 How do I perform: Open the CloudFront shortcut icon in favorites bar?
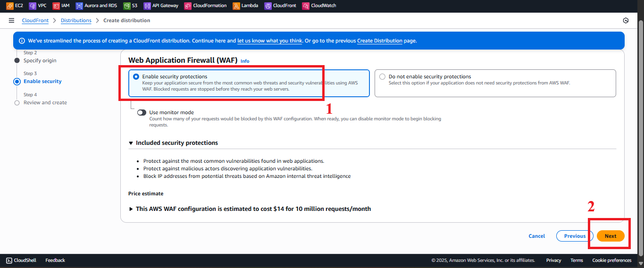pyautogui.click(x=268, y=6)
